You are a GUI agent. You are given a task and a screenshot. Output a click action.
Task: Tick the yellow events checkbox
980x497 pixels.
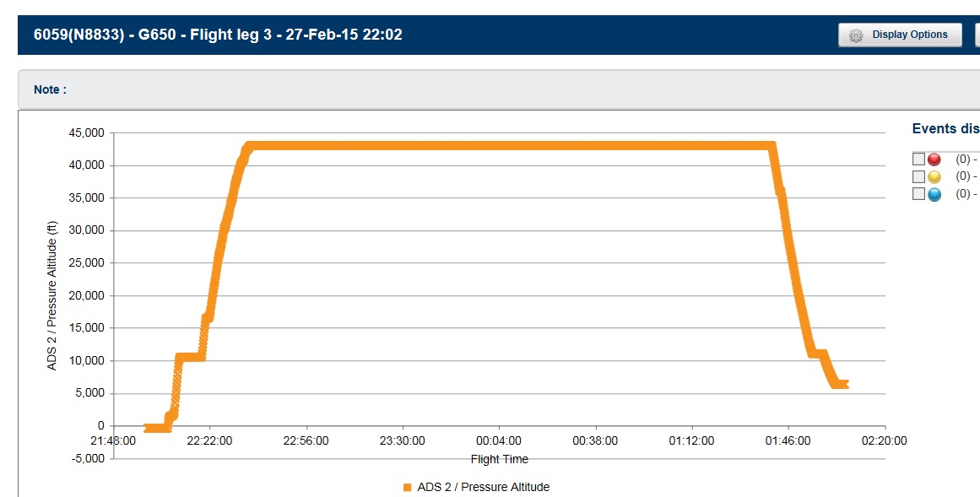click(919, 177)
